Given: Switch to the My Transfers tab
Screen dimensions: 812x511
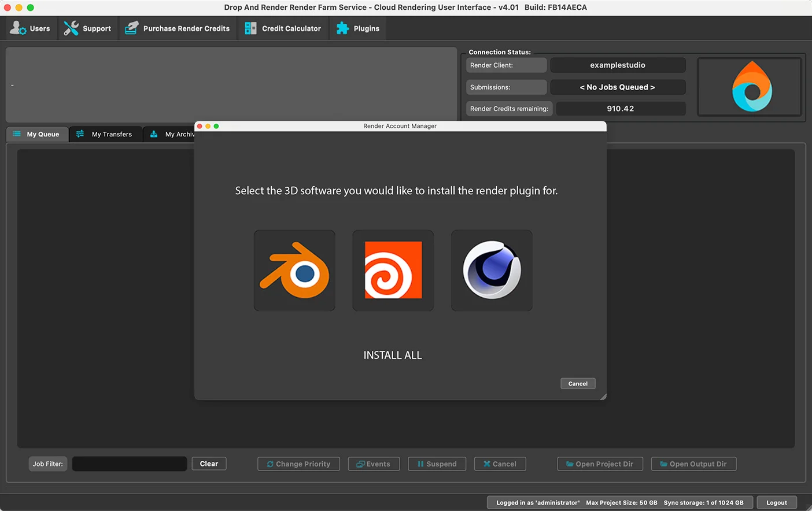Looking at the screenshot, I should tap(105, 134).
